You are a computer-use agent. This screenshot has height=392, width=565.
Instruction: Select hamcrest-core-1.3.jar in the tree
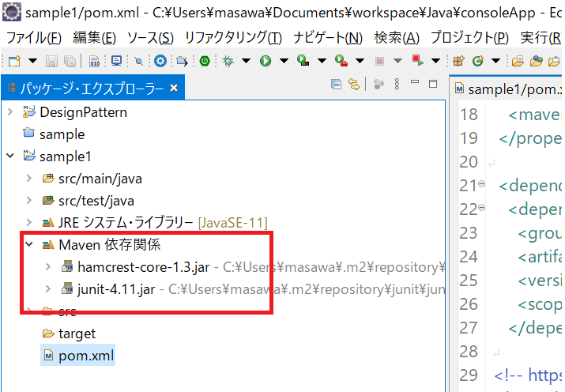point(144,267)
